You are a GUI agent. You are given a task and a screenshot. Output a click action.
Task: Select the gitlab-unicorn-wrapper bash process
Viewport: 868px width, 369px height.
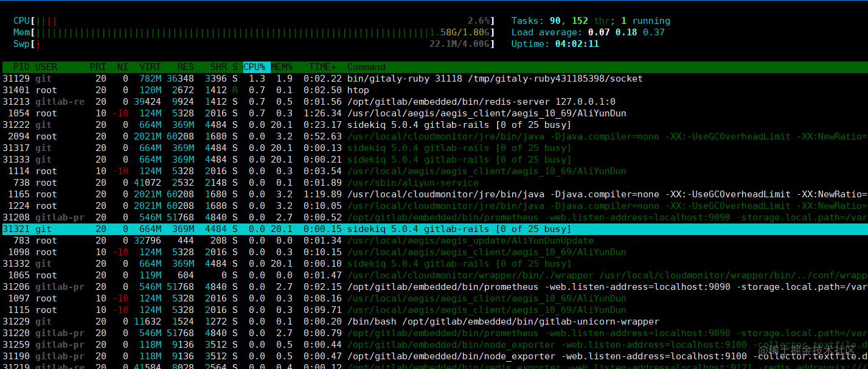[x=434, y=322]
